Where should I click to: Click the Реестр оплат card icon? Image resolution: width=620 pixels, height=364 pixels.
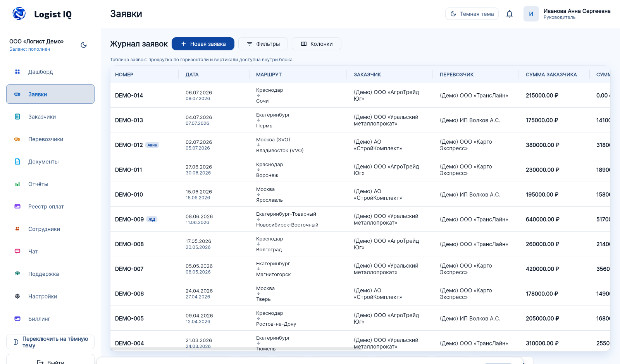coord(17,206)
